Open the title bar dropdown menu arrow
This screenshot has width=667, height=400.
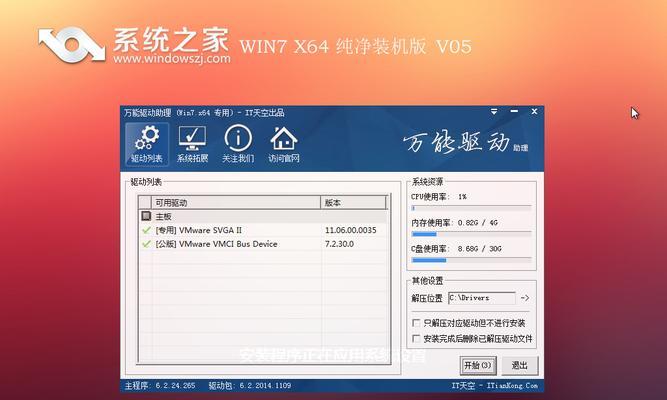(494, 111)
